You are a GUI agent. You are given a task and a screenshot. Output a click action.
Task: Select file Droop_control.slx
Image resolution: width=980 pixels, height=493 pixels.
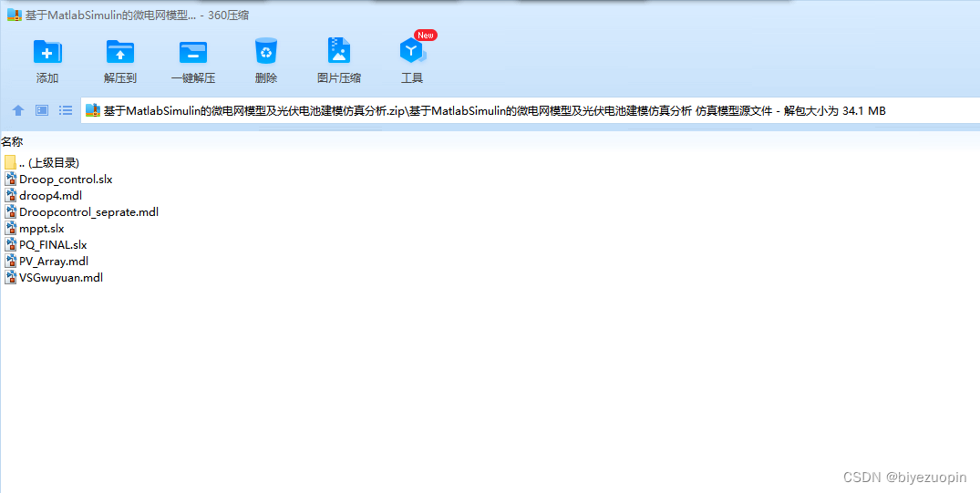[66, 180]
